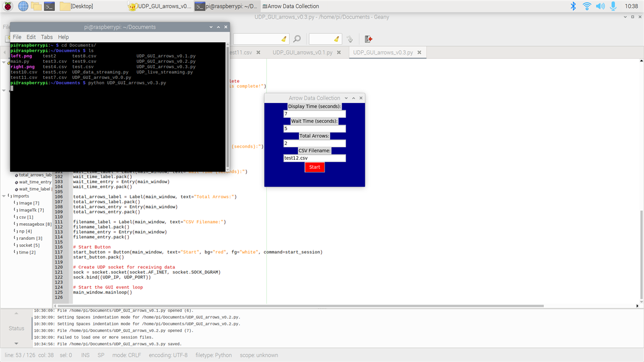This screenshot has width=644, height=362.
Task: Click Geany's toolbar search text field
Action: [256, 39]
